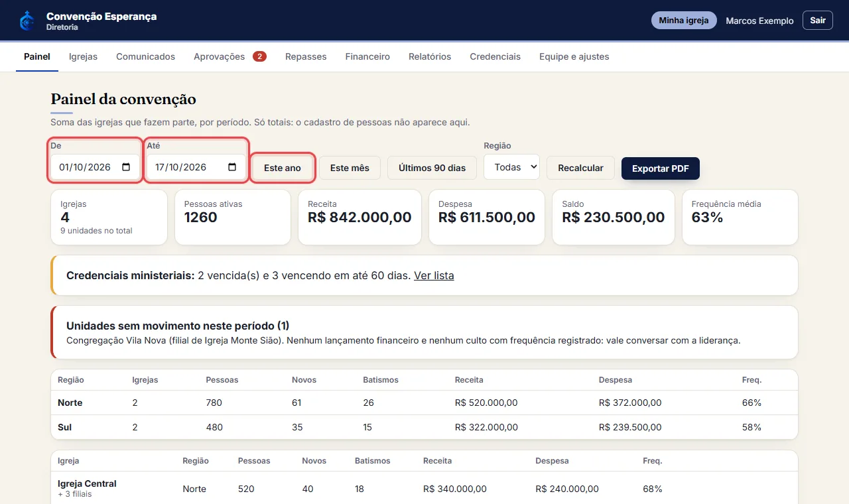This screenshot has height=504, width=849.
Task: Select the Últimos 90 dias filter
Action: (432, 168)
